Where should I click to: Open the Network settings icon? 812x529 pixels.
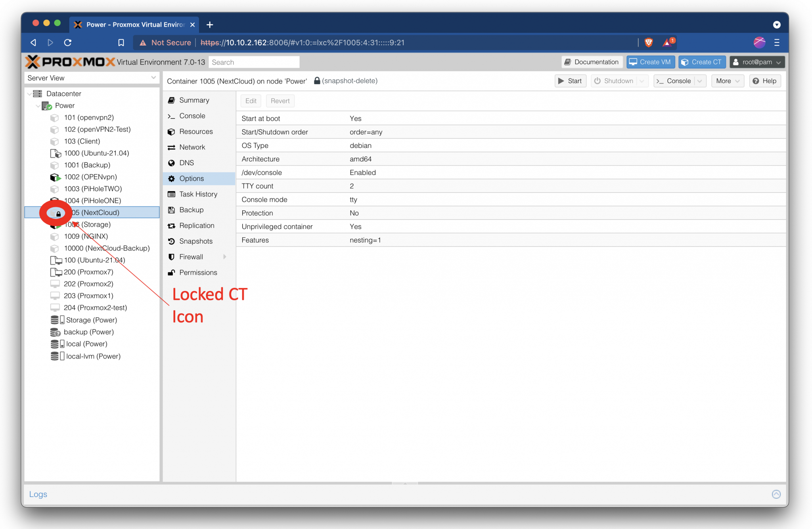(x=172, y=147)
